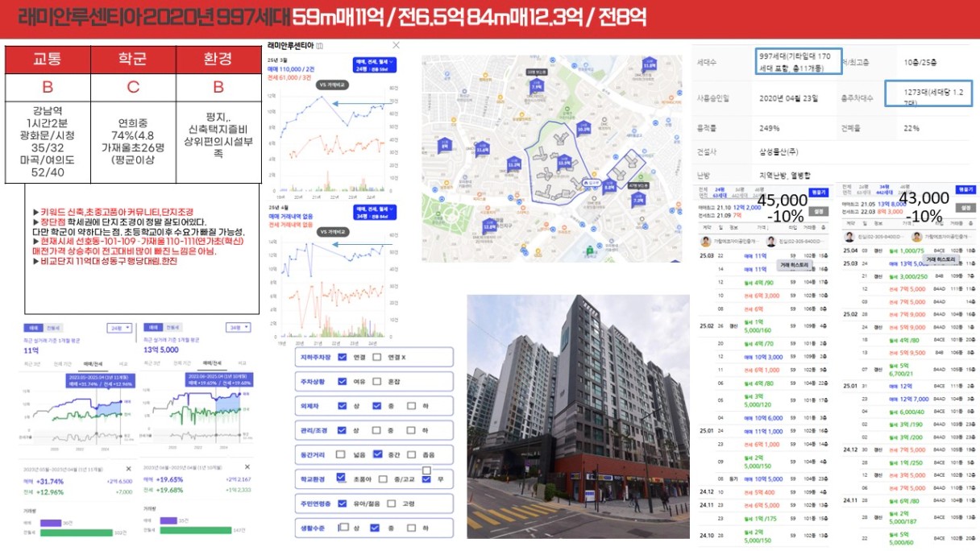Viewport: 980px width, 551px height.
Task: Click the 9.8억 price marker on the map
Action: click(609, 185)
